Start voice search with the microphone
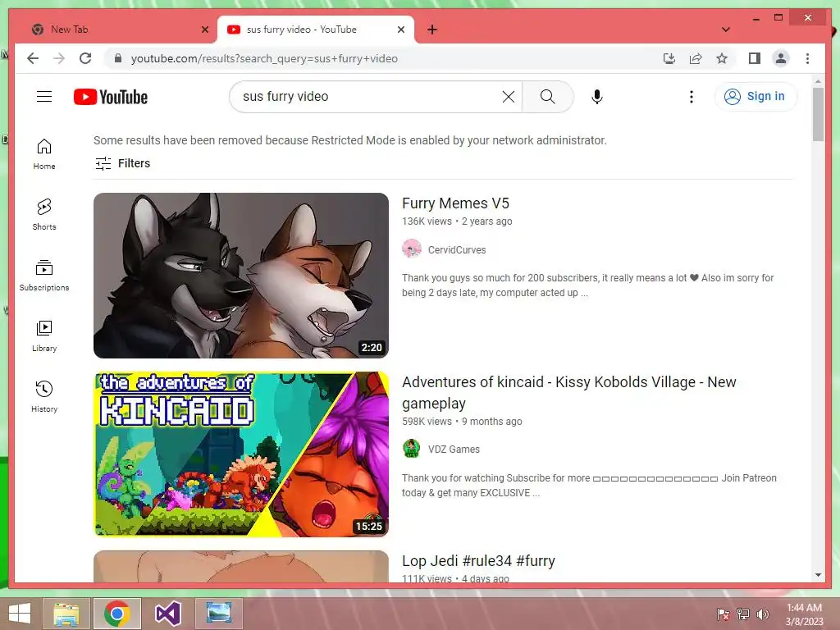Viewport: 840px width, 630px height. pyautogui.click(x=597, y=97)
